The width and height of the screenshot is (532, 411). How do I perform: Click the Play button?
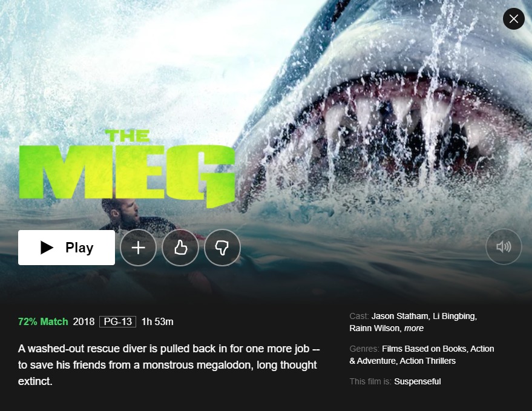[67, 248]
